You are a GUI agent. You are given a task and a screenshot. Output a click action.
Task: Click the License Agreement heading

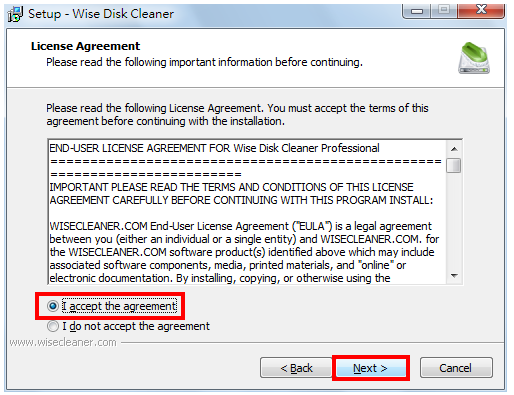(x=85, y=46)
